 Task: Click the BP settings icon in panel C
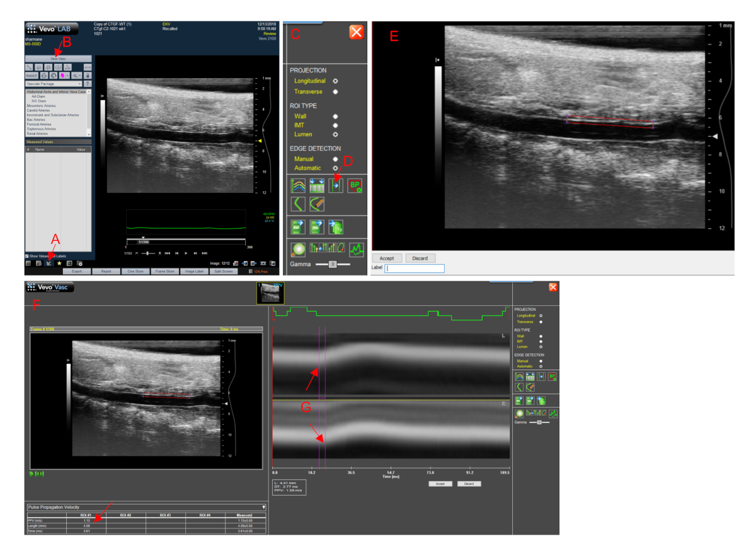tap(356, 185)
